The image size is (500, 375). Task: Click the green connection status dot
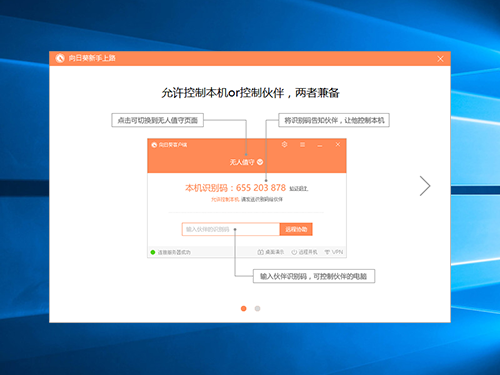click(153, 252)
